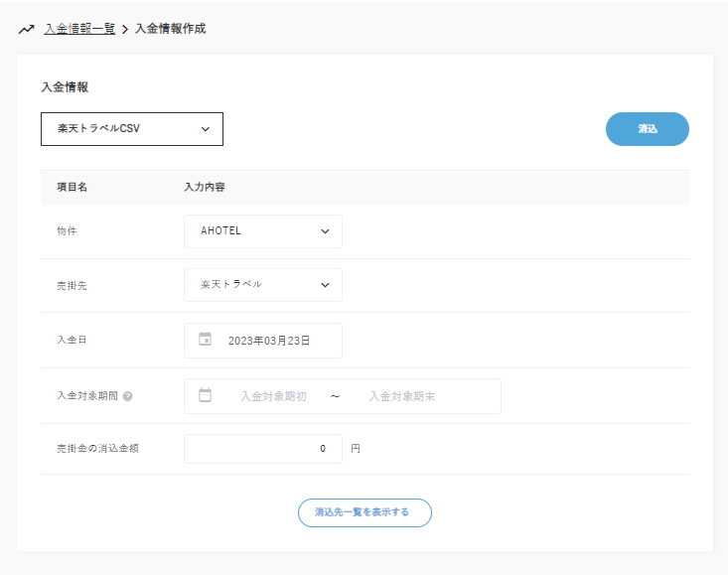Open the 入金情報一覧 breadcrumb link
The height and width of the screenshot is (575, 728).
point(79,29)
